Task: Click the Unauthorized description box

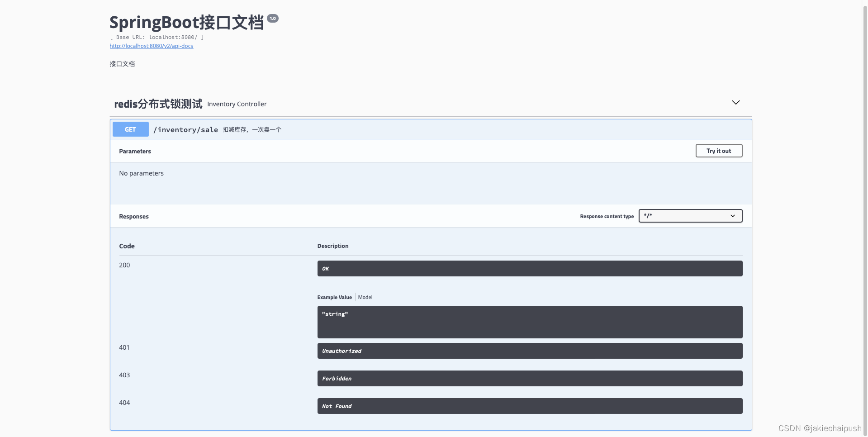Action: (x=530, y=351)
